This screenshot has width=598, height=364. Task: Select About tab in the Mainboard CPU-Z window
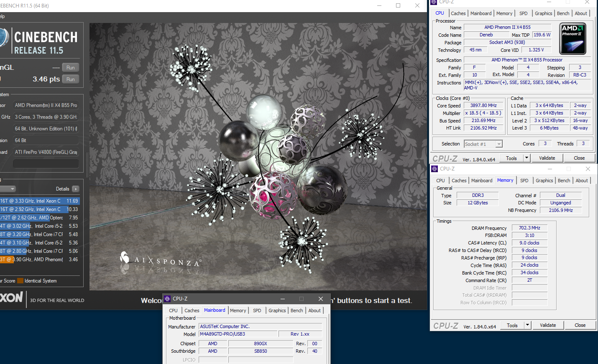coord(314,311)
